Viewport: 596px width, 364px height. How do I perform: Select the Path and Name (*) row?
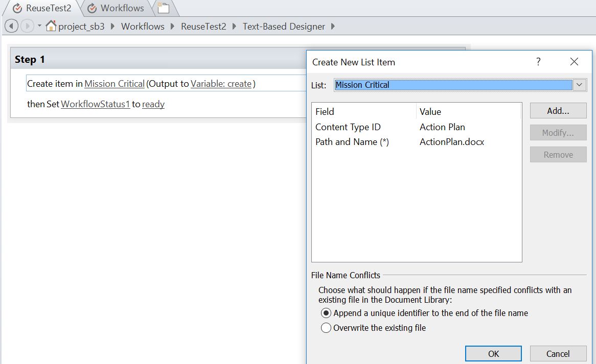(x=417, y=141)
